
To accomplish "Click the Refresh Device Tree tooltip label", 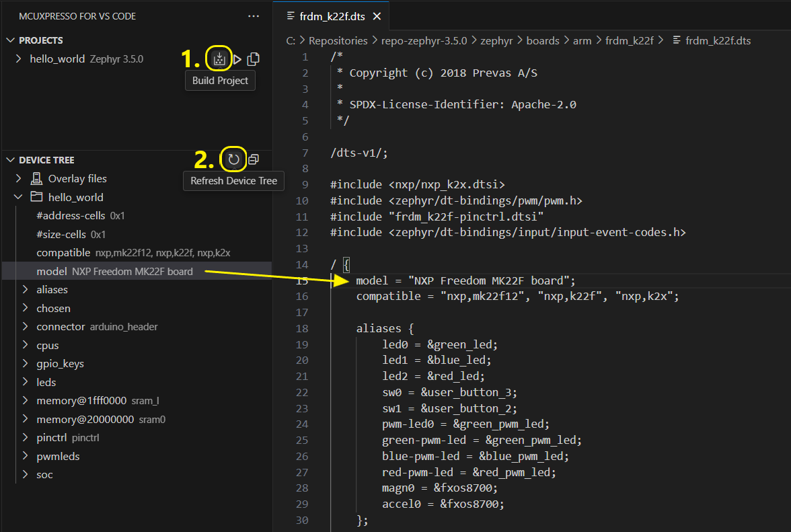I will click(x=233, y=181).
